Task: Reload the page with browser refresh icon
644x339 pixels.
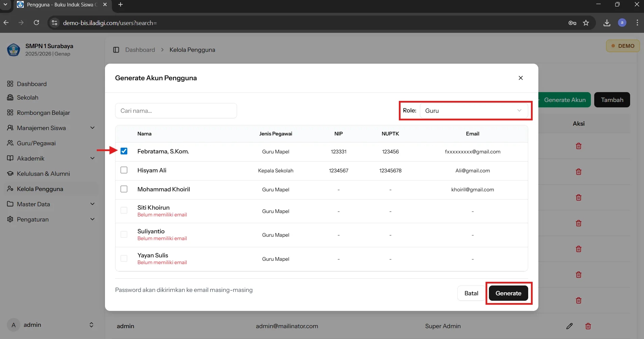Action: click(x=36, y=23)
